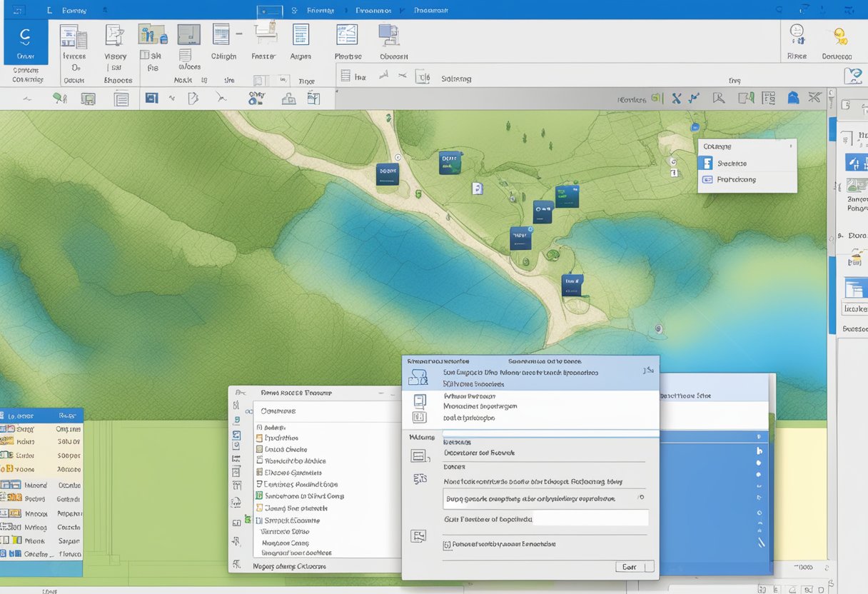Select the magnifier search icon in the title bar
This screenshot has height=594, width=868.
point(778,10)
